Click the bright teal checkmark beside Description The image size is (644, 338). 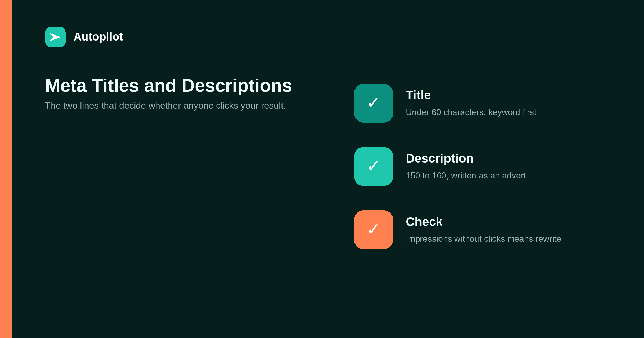pyautogui.click(x=374, y=166)
